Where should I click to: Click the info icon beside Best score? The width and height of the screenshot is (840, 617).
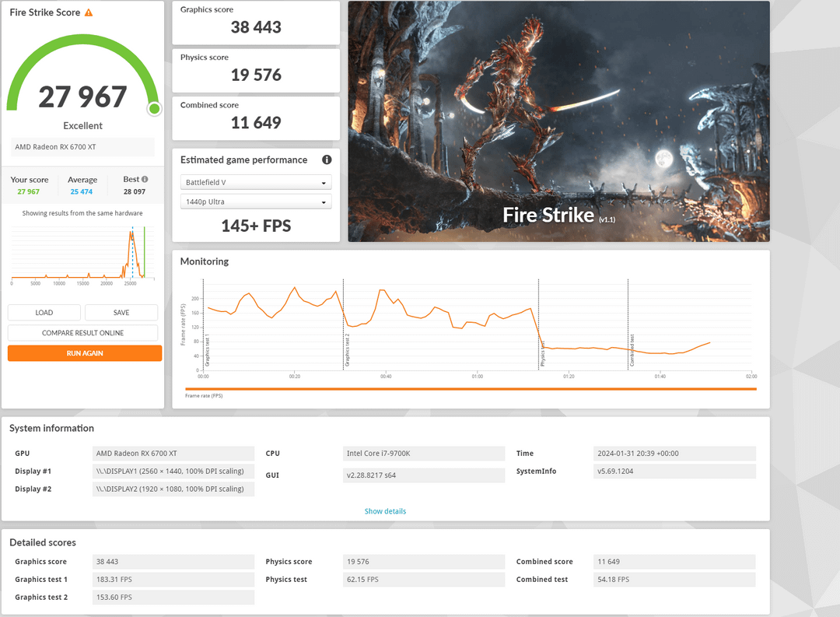(145, 179)
